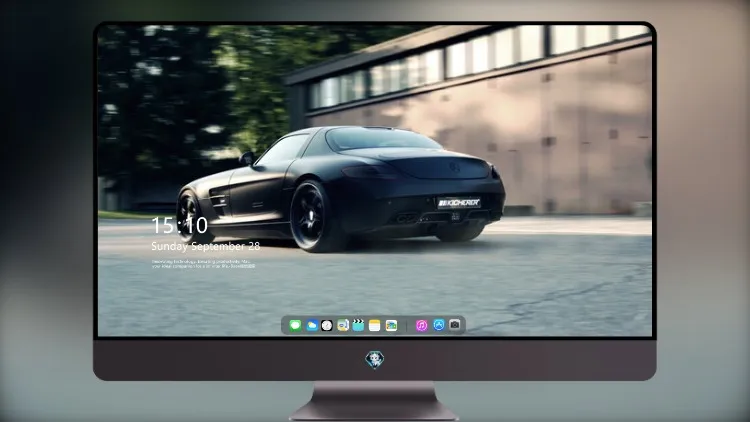This screenshot has width=750, height=422.
Task: Open the blue App Store icon in the dock
Action: click(439, 325)
